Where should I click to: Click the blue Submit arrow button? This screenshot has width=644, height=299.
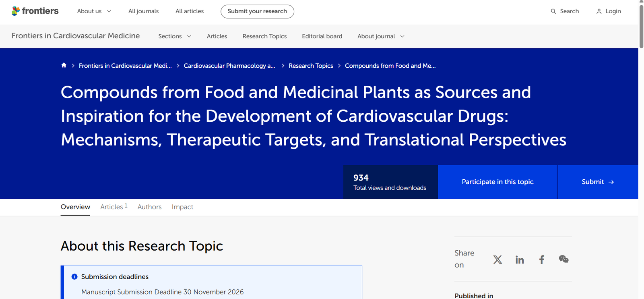pyautogui.click(x=598, y=182)
